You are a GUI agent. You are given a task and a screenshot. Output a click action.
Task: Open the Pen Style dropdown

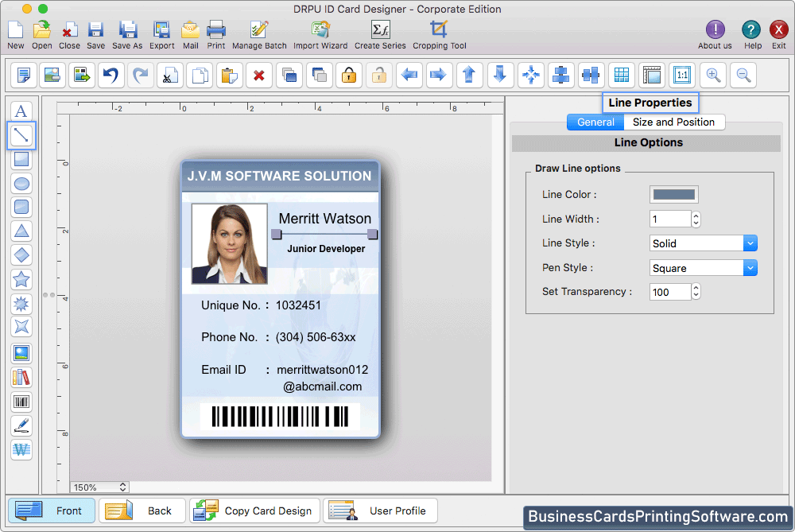(x=704, y=268)
